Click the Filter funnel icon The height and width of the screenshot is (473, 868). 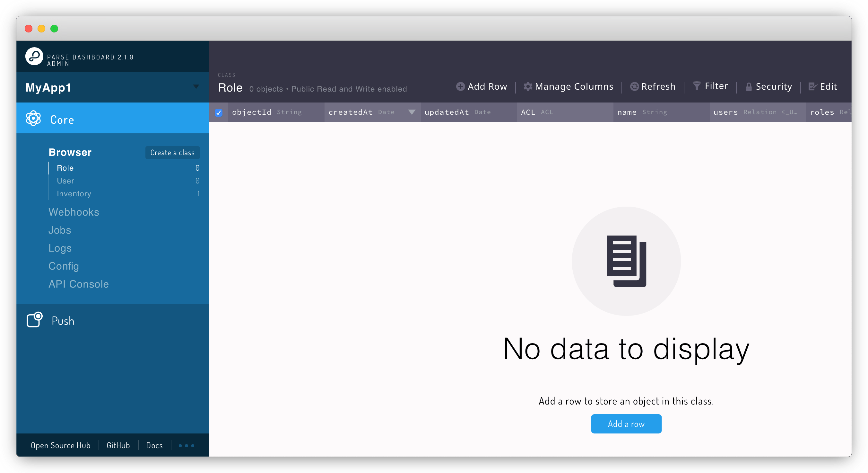(697, 86)
